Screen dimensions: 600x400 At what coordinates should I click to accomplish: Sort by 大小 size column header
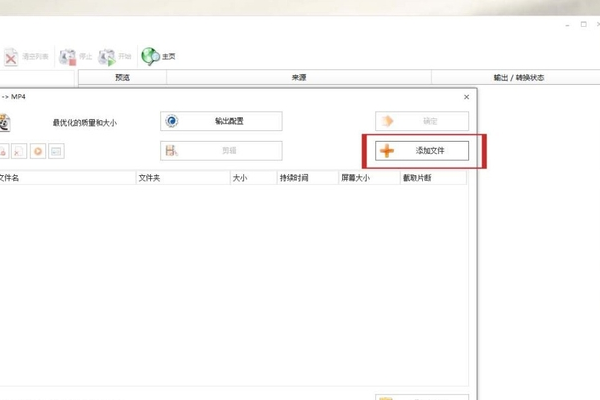(240, 178)
